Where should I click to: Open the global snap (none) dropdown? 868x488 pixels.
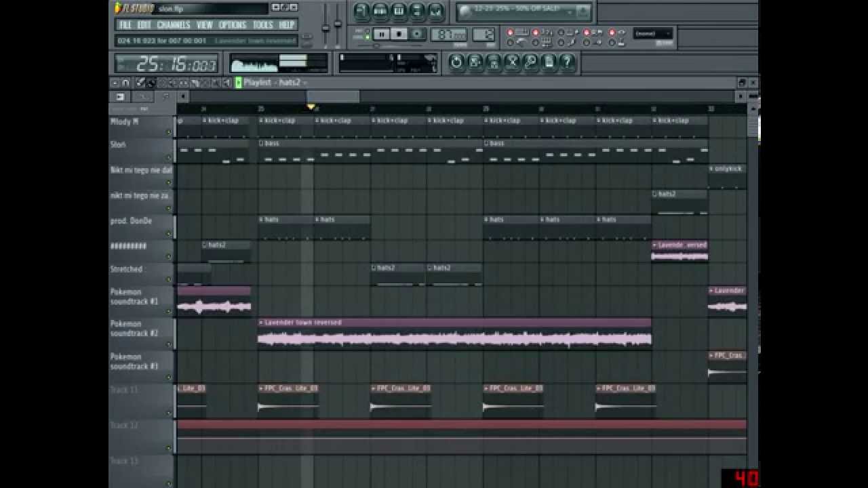tap(653, 33)
